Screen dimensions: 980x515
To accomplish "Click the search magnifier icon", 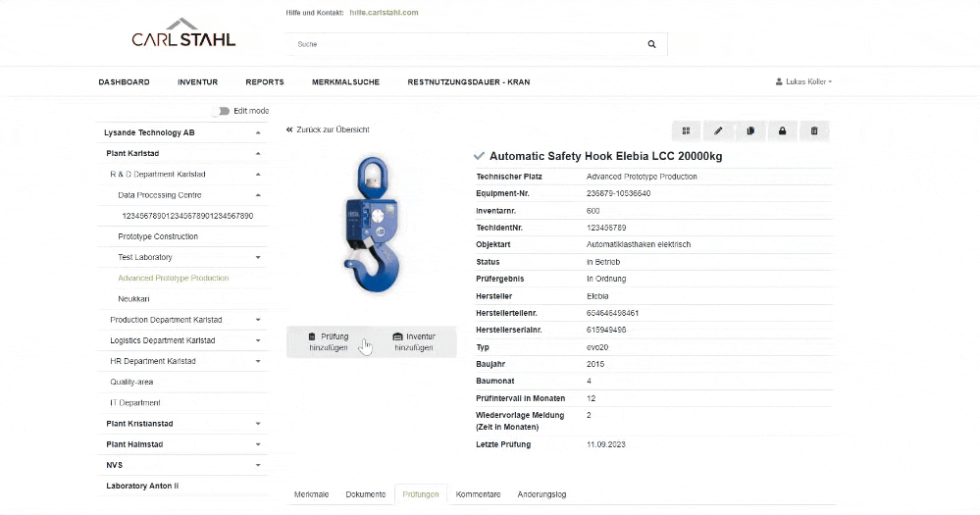I will (x=651, y=44).
